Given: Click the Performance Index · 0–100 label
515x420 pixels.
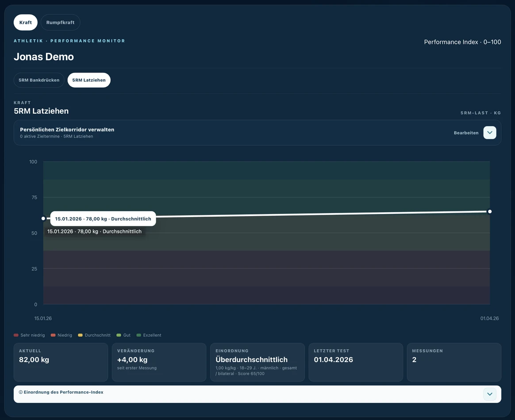Looking at the screenshot, I should pyautogui.click(x=462, y=42).
